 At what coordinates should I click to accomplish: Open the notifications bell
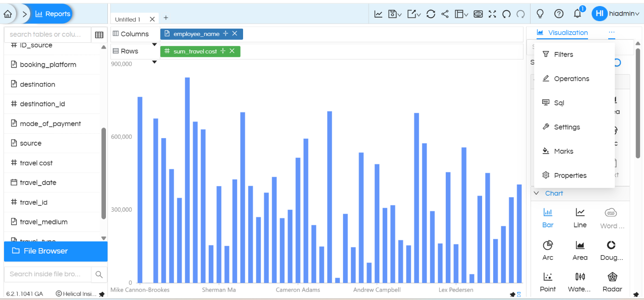click(x=578, y=13)
